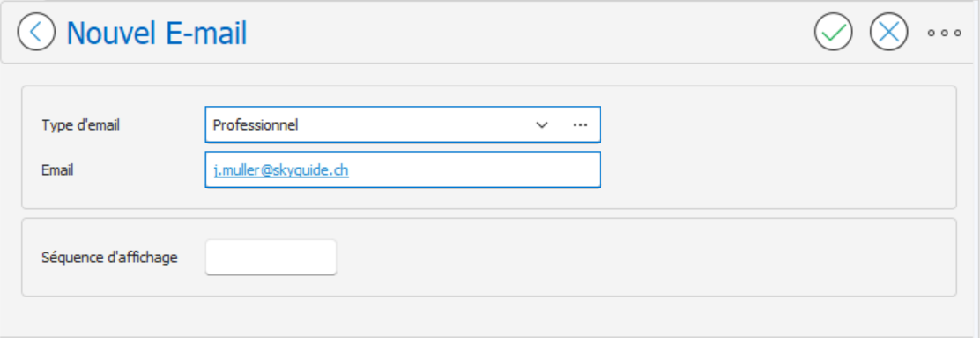This screenshot has width=980, height=338.
Task: Click into the Séquence d'affichage box
Action: click(271, 257)
